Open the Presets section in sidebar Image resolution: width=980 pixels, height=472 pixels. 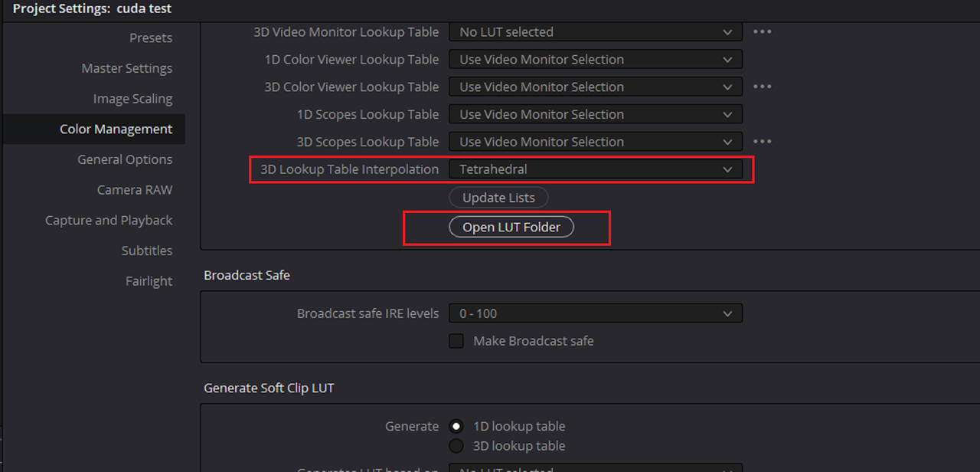tap(151, 38)
